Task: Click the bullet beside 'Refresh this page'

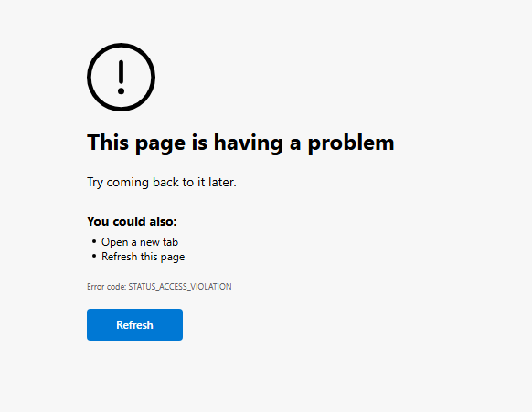Action: (x=94, y=256)
